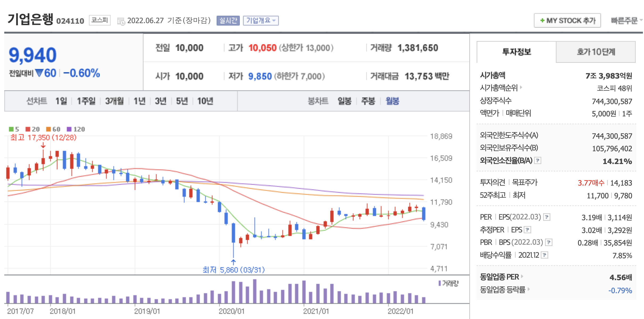Click the stock code 024110

[x=70, y=21]
